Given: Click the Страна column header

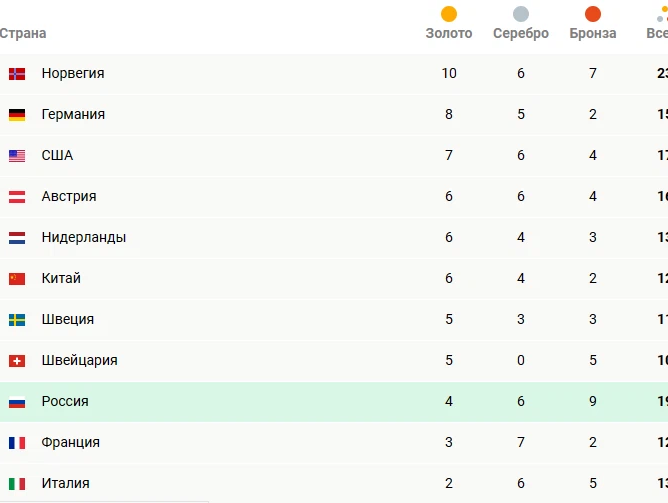Looking at the screenshot, I should tap(23, 33).
